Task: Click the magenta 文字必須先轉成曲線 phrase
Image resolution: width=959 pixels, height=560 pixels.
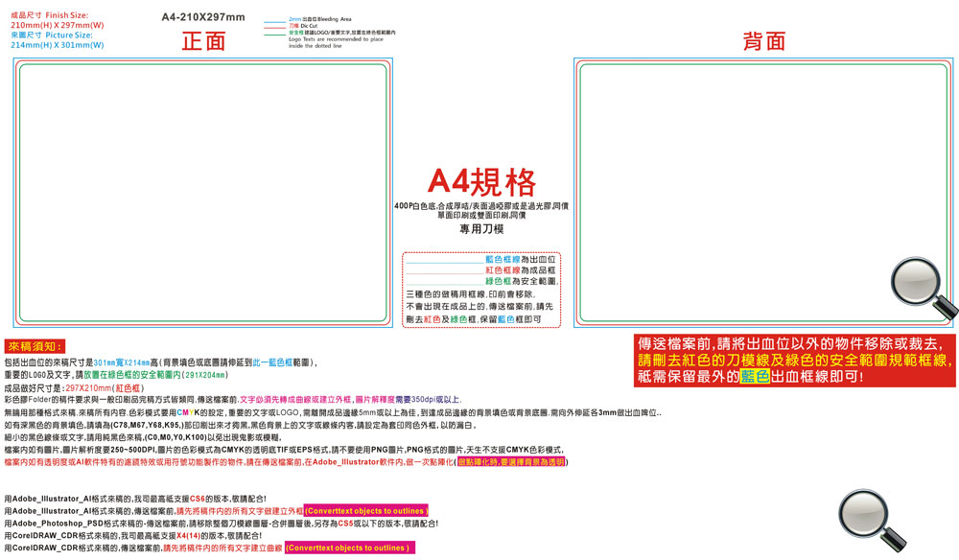Action: tap(296, 400)
